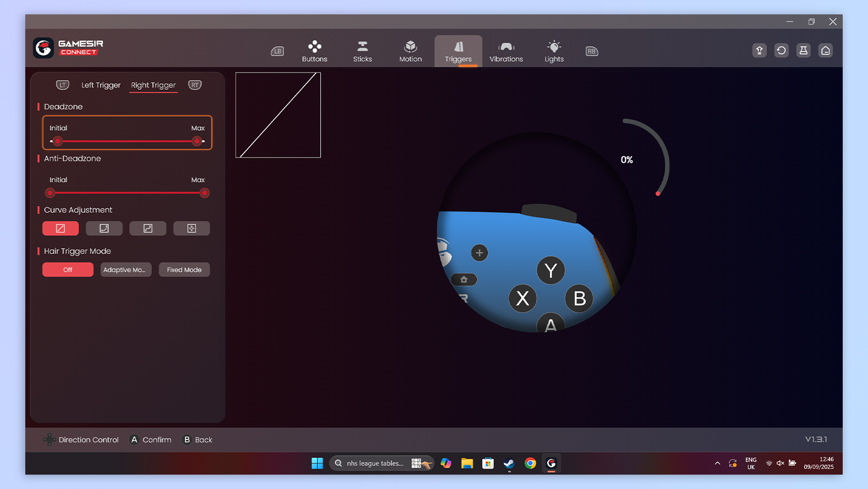Click the upload arrow icon in header
The image size is (868, 489).
[759, 51]
